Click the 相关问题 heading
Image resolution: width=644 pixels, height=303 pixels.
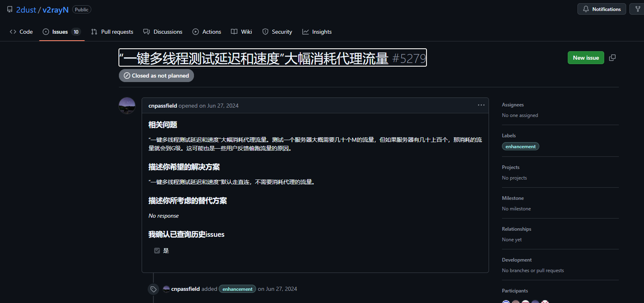163,125
